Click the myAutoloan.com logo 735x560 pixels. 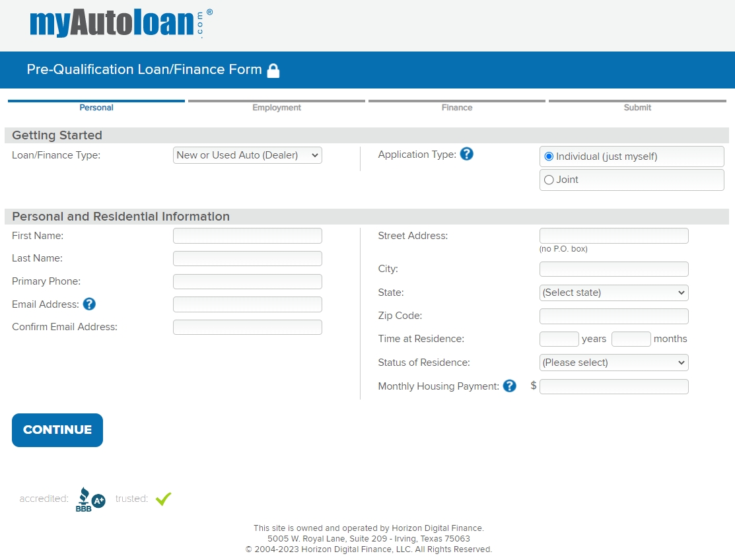pos(121,23)
